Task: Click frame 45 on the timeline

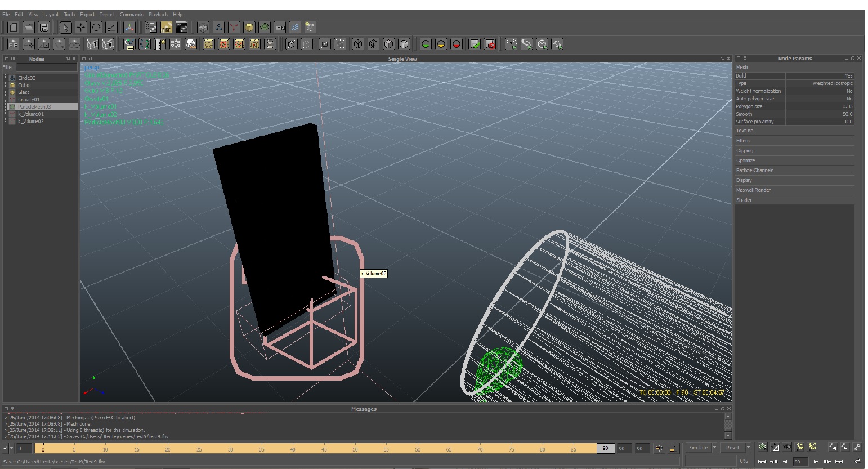Action: pyautogui.click(x=324, y=449)
